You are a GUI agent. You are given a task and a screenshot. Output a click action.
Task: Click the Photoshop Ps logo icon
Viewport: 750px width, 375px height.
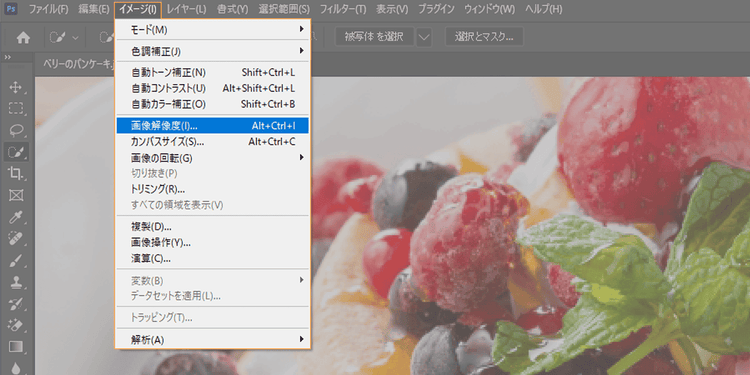pos(11,9)
